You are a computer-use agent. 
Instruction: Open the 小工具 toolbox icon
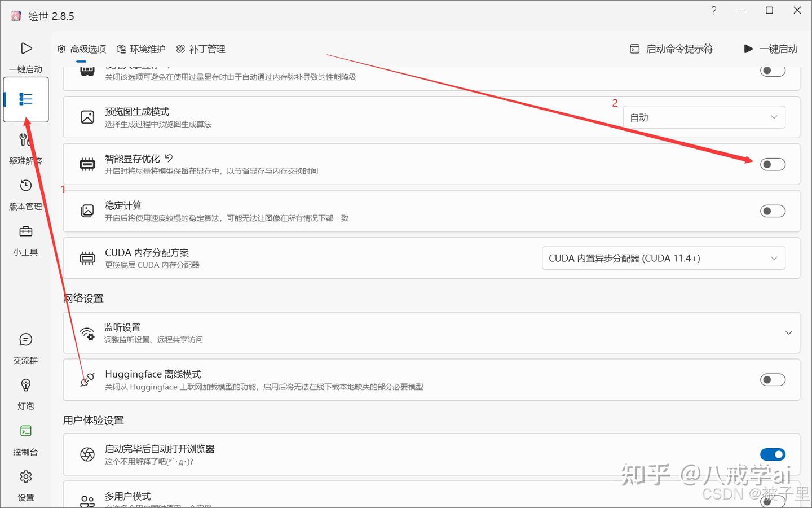(26, 231)
